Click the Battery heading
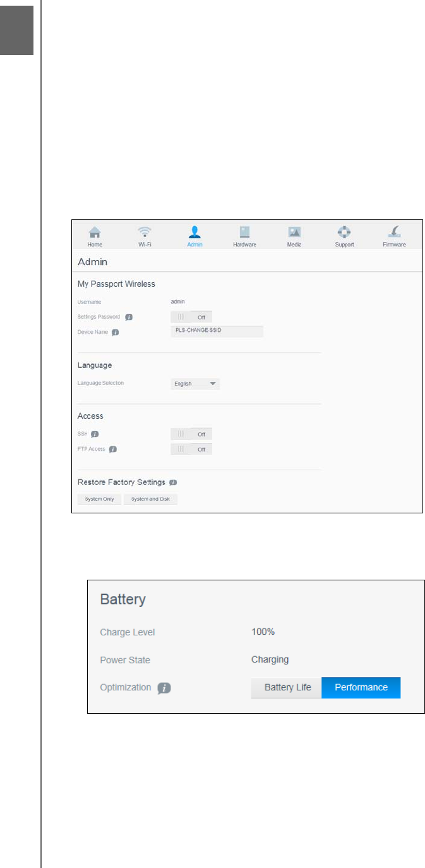This screenshot has width=425, height=868. point(123,599)
